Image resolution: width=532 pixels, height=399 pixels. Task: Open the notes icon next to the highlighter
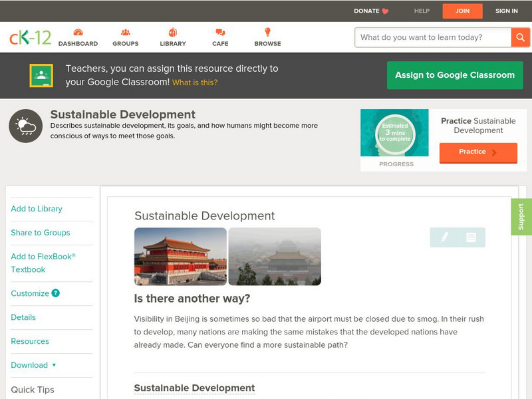click(471, 237)
